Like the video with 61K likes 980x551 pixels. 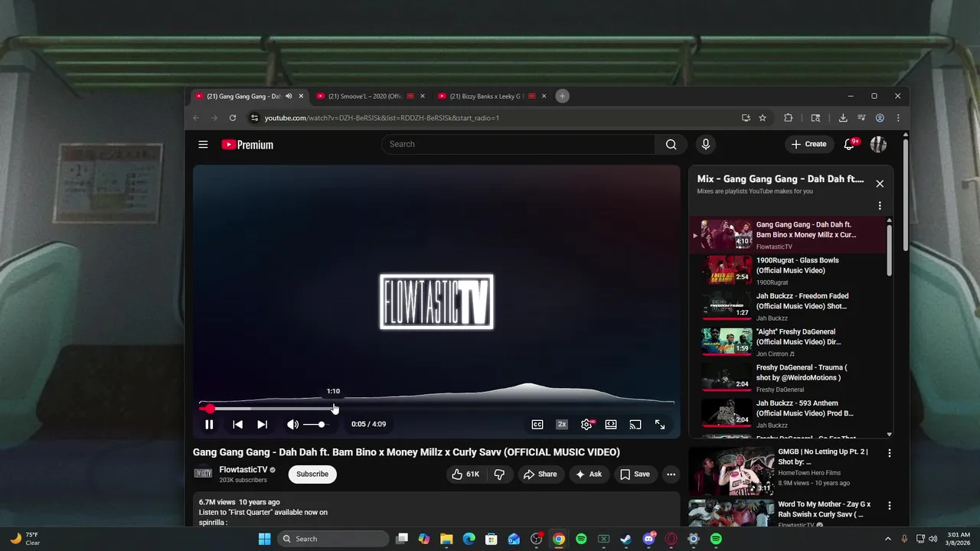pyautogui.click(x=466, y=474)
